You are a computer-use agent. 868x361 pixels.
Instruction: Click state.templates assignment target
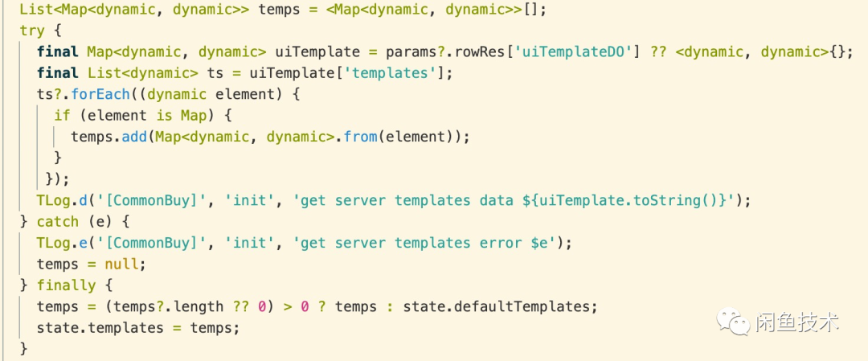100,328
